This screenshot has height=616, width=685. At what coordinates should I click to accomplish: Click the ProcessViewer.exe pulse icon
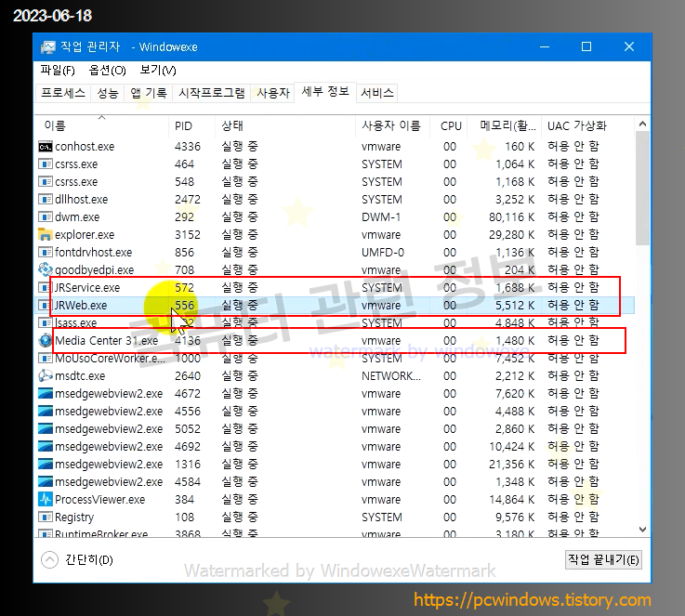[x=46, y=500]
